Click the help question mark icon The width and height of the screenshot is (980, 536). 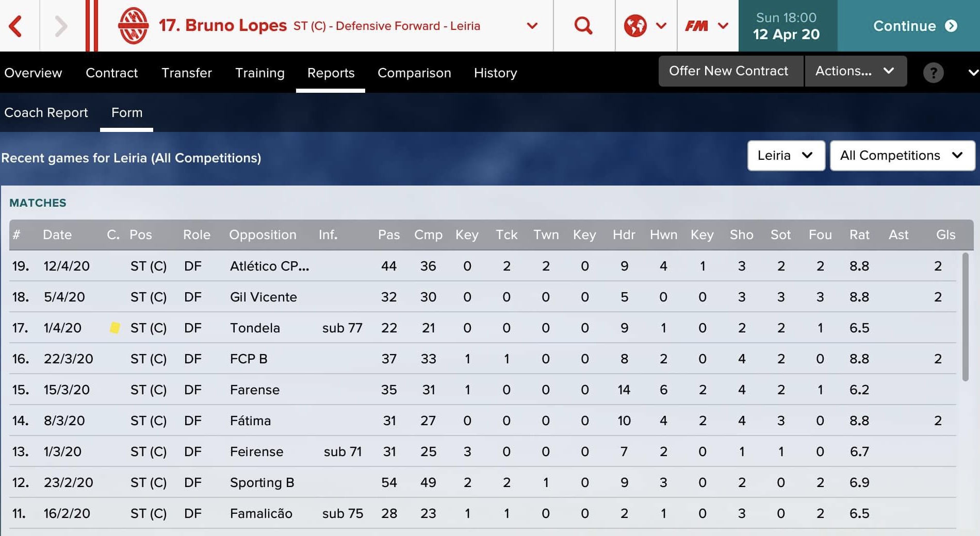[x=933, y=73]
